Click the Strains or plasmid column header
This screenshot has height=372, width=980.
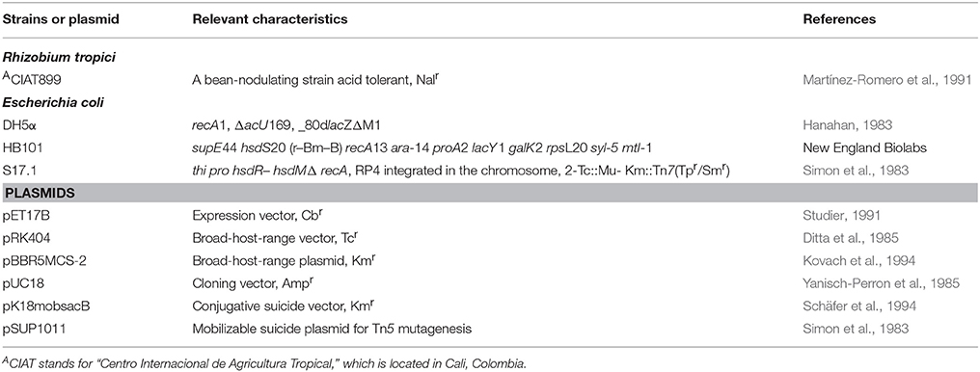tap(48, 19)
